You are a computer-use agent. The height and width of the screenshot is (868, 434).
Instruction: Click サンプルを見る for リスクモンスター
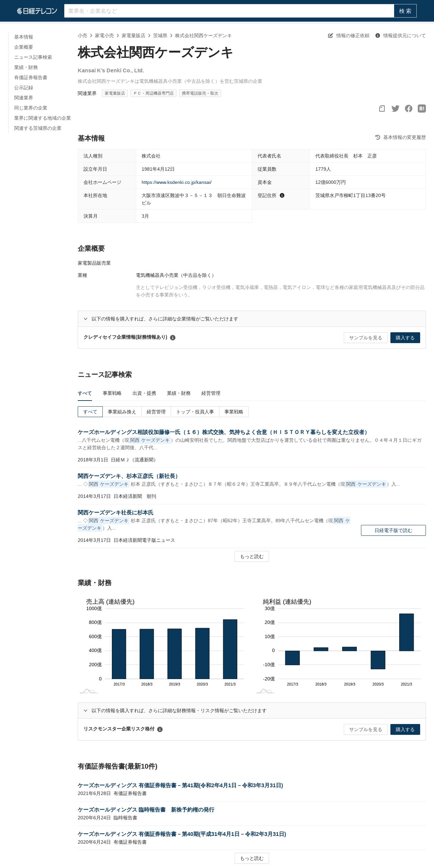pyautogui.click(x=366, y=729)
